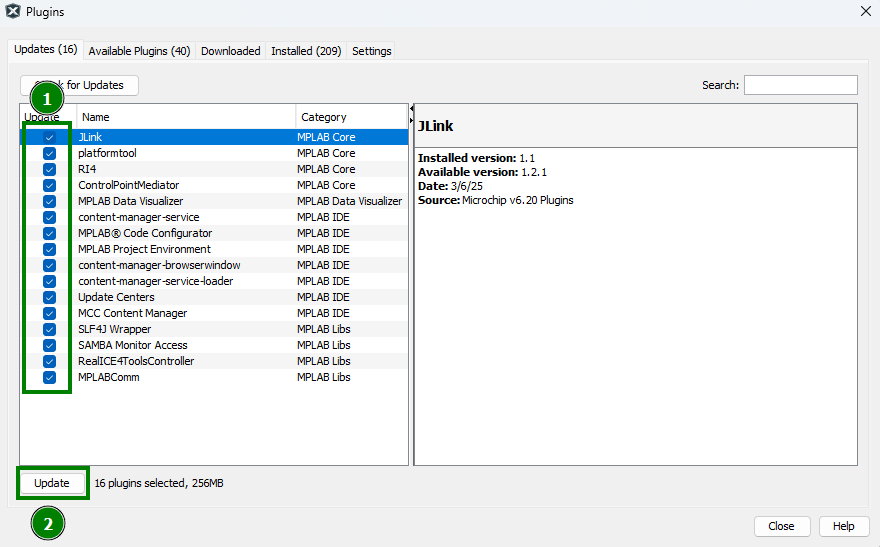This screenshot has height=547, width=880.
Task: Open the Settings tab
Action: point(372,51)
